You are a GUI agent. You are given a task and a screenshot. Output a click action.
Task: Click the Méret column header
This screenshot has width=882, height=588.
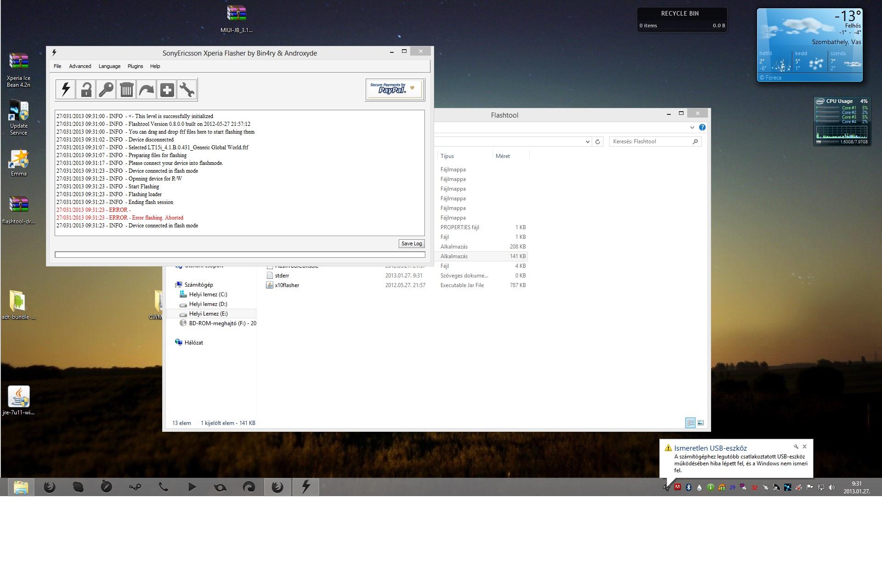pos(503,156)
